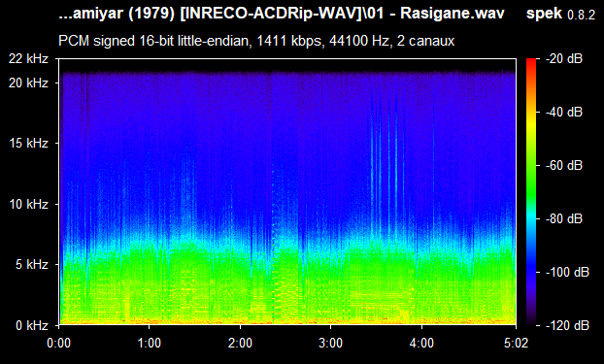
Task: Click the 2:00 time axis marker
Action: pos(240,343)
